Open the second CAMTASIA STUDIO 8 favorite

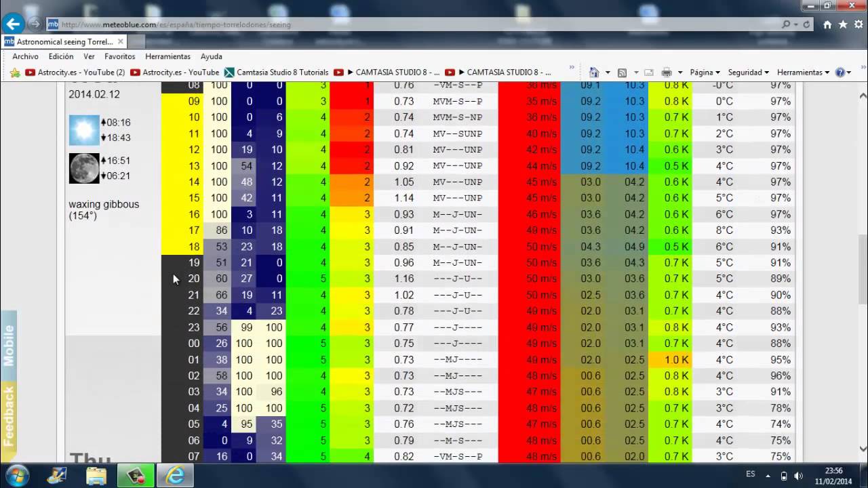(x=498, y=73)
